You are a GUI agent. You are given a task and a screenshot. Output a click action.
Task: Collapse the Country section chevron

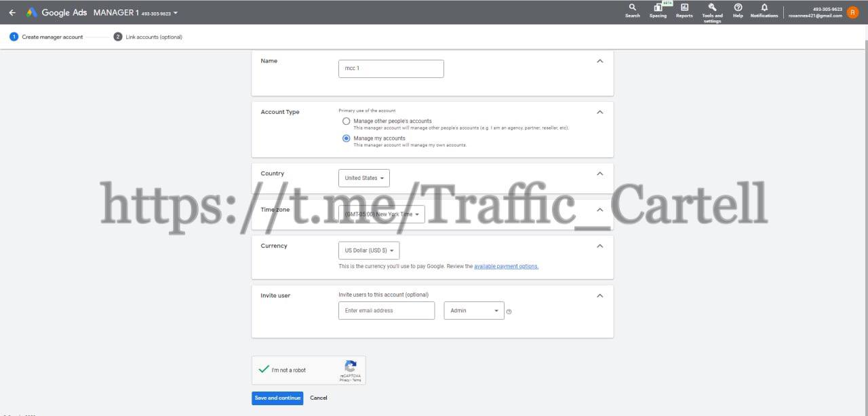pyautogui.click(x=599, y=174)
